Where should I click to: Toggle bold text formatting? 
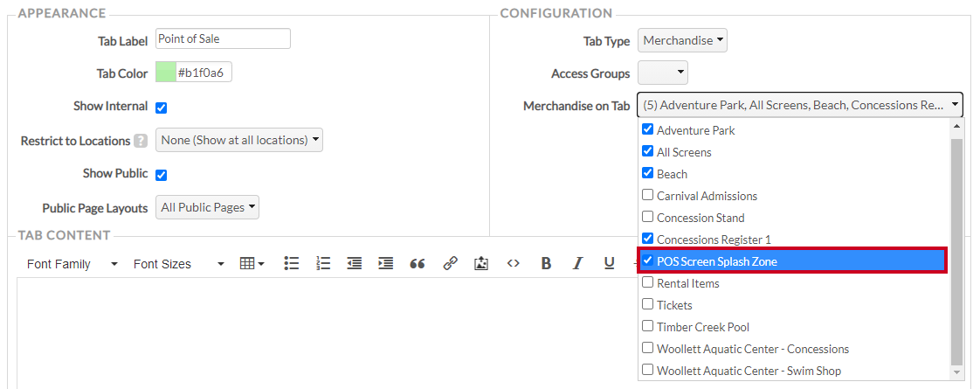(546, 264)
